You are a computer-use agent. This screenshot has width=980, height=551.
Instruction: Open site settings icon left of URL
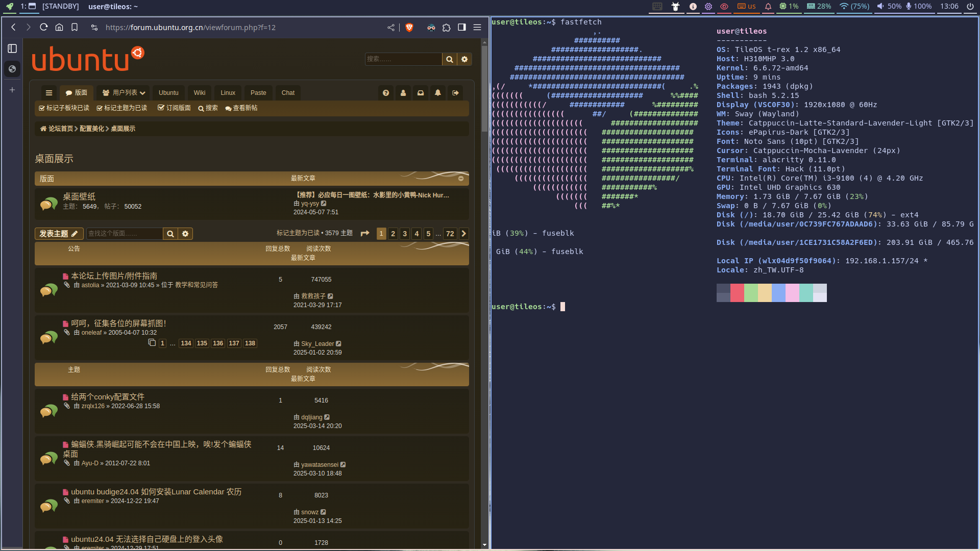(x=94, y=28)
